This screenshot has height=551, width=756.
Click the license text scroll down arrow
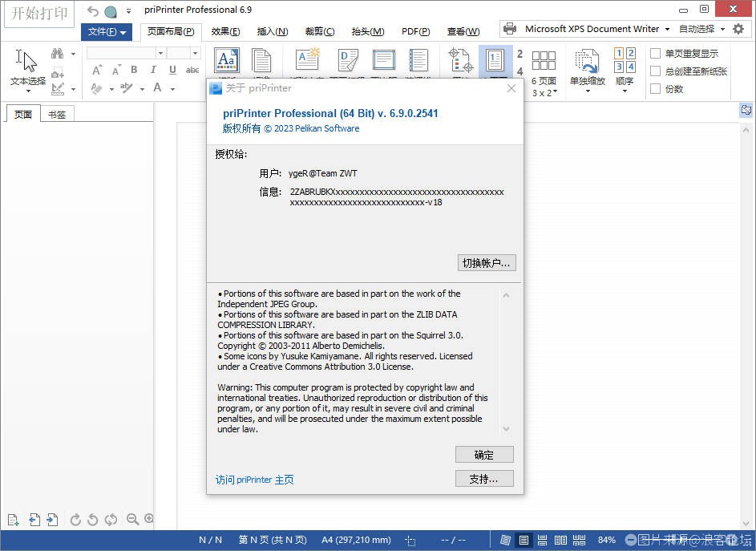[x=506, y=428]
